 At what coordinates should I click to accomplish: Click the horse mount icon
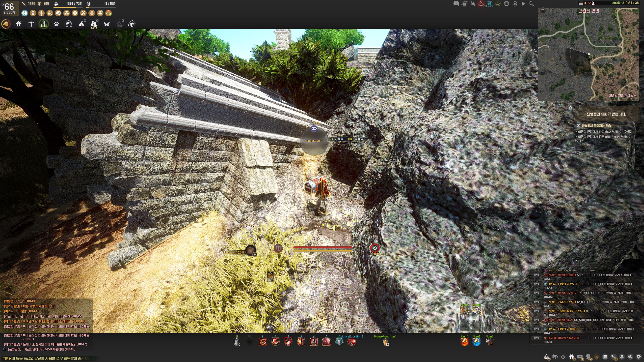(x=6, y=24)
